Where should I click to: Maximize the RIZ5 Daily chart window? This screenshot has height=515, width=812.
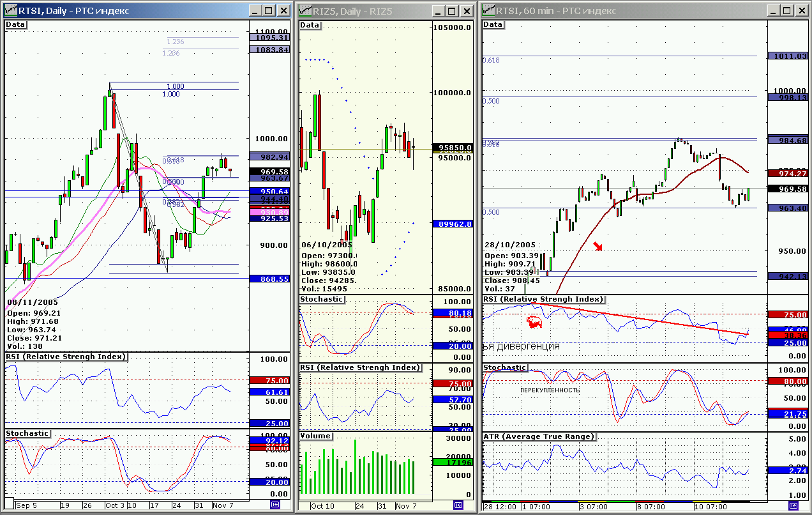click(452, 11)
